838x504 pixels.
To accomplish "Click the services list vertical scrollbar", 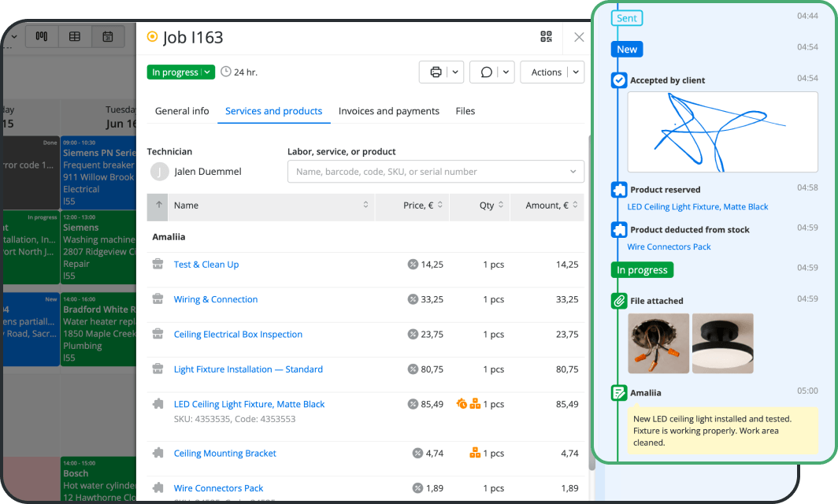I will 591,302.
